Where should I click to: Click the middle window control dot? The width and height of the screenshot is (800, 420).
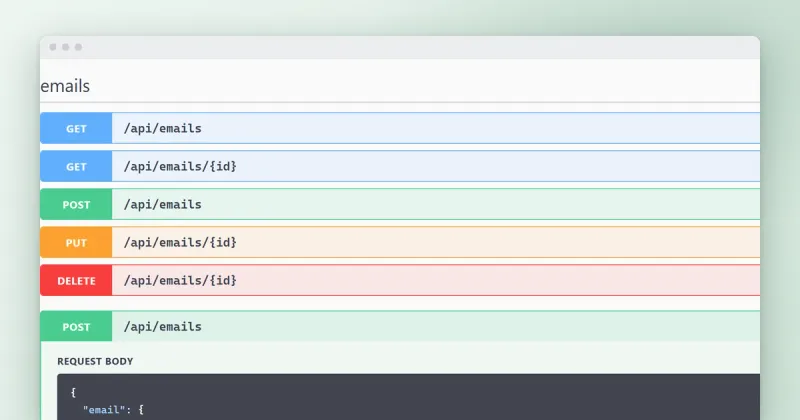pos(65,47)
